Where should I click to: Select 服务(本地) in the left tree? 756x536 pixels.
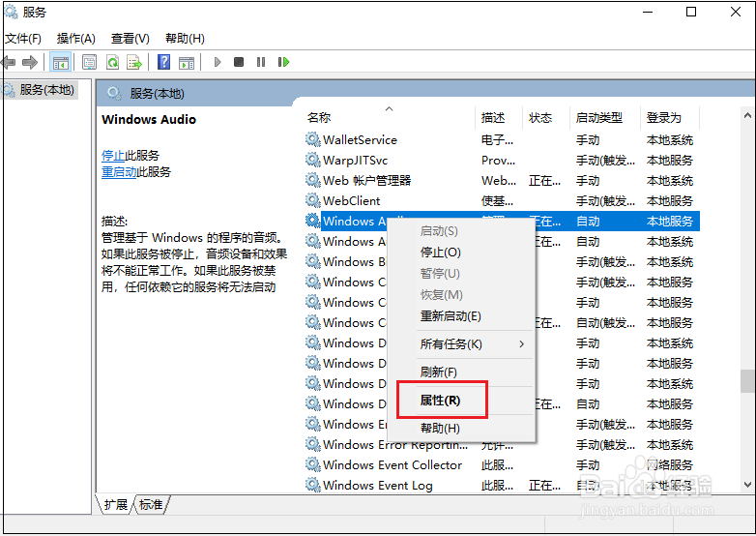click(x=46, y=90)
